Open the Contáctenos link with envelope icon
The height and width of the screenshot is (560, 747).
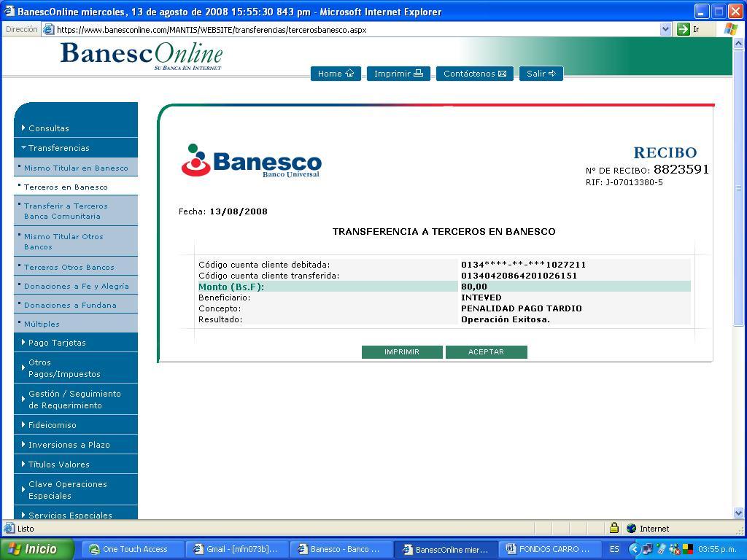474,74
